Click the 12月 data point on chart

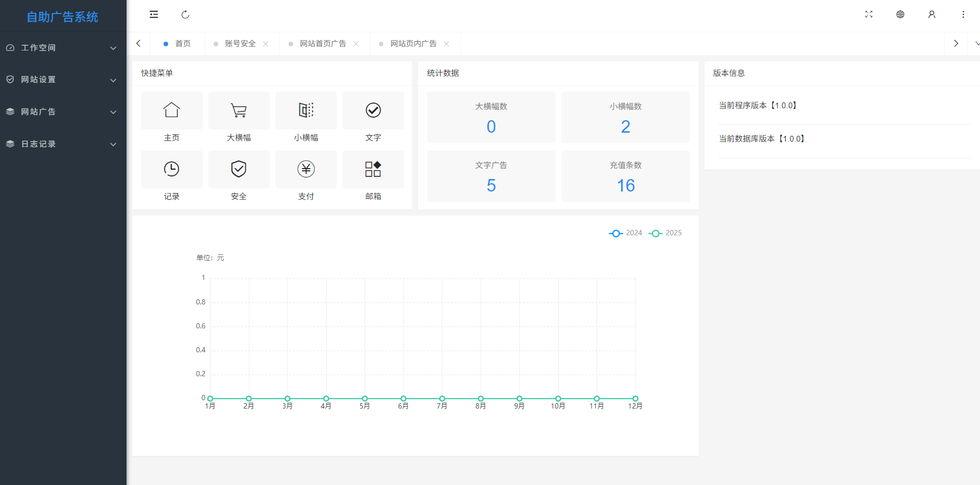635,399
